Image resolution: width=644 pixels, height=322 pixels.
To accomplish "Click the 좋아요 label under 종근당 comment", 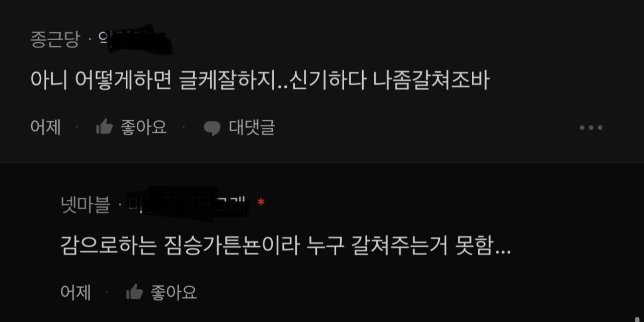I will click(143, 127).
